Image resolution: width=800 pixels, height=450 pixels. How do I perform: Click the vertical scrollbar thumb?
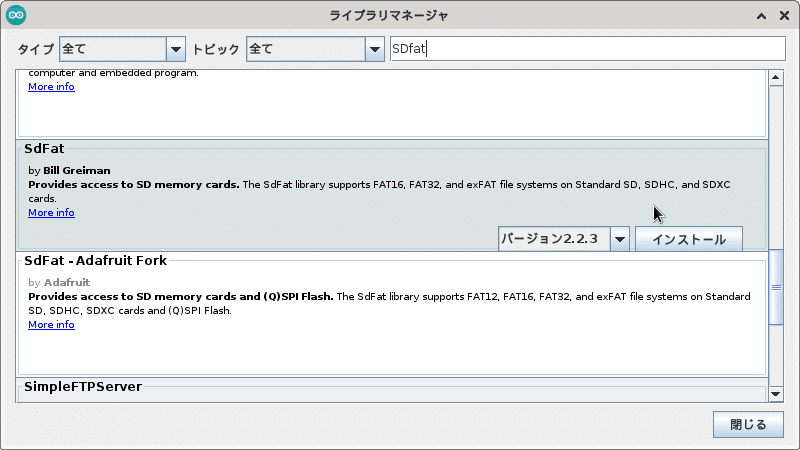click(x=776, y=287)
